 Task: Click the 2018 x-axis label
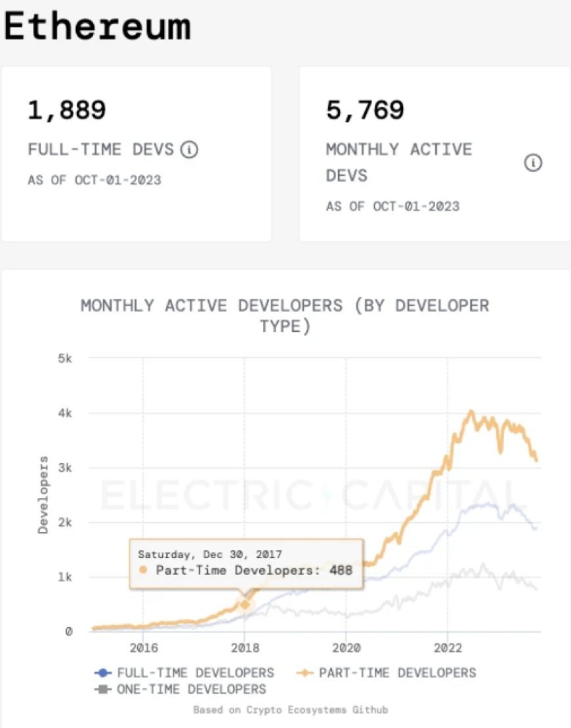pyautogui.click(x=245, y=648)
